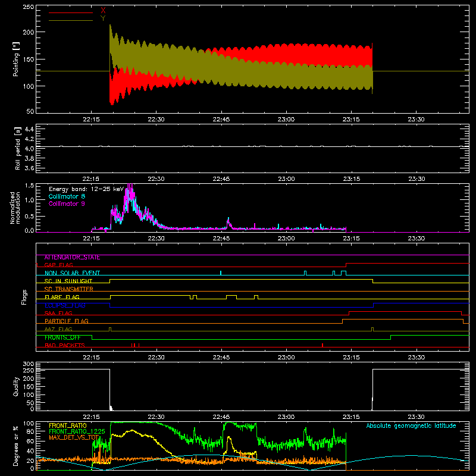The height and width of the screenshot is (476, 476).
Task: Click the red X legend line
Action: tap(71, 12)
